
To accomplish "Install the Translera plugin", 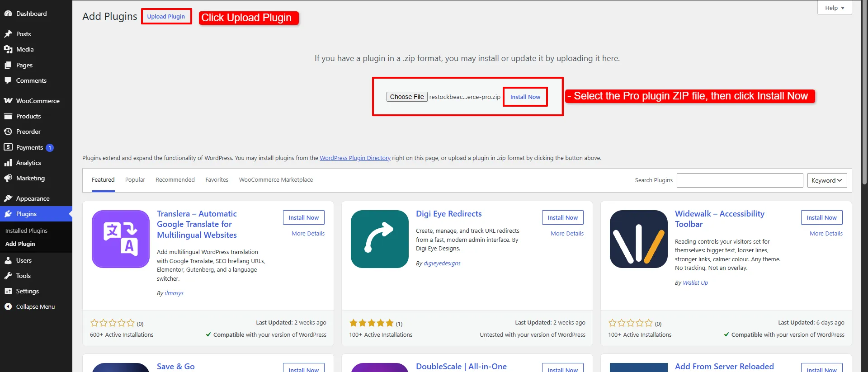I will (304, 217).
